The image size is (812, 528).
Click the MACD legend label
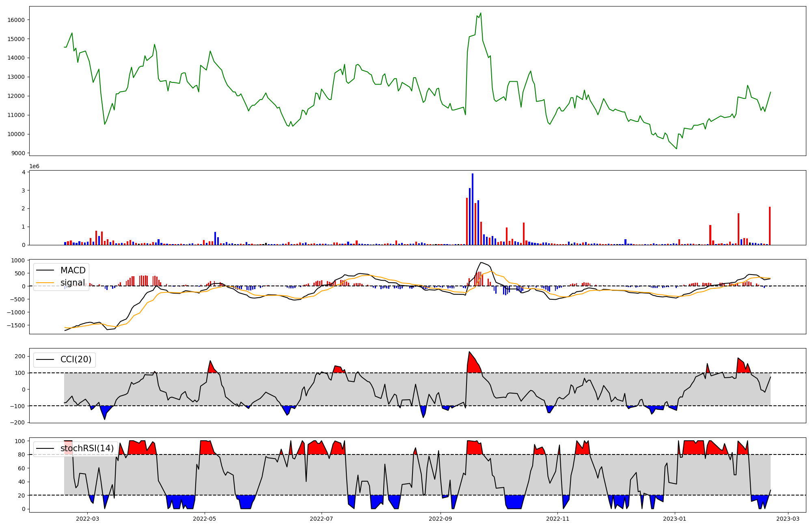point(73,270)
